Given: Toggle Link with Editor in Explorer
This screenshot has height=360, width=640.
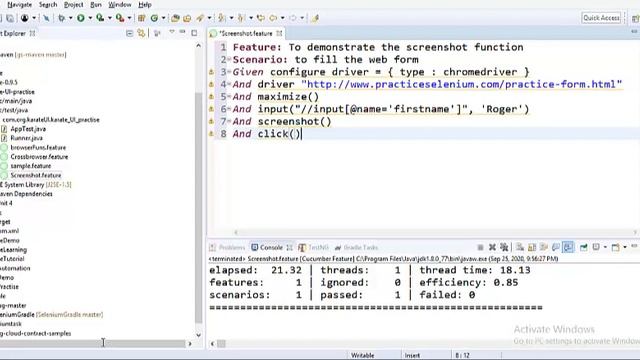Looking at the screenshot, I should click(141, 33).
